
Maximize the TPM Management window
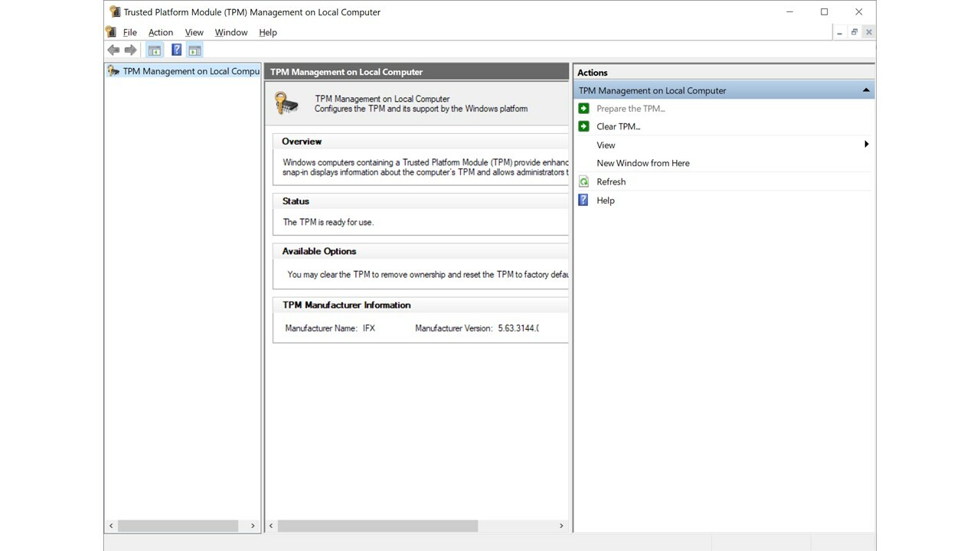[825, 11]
